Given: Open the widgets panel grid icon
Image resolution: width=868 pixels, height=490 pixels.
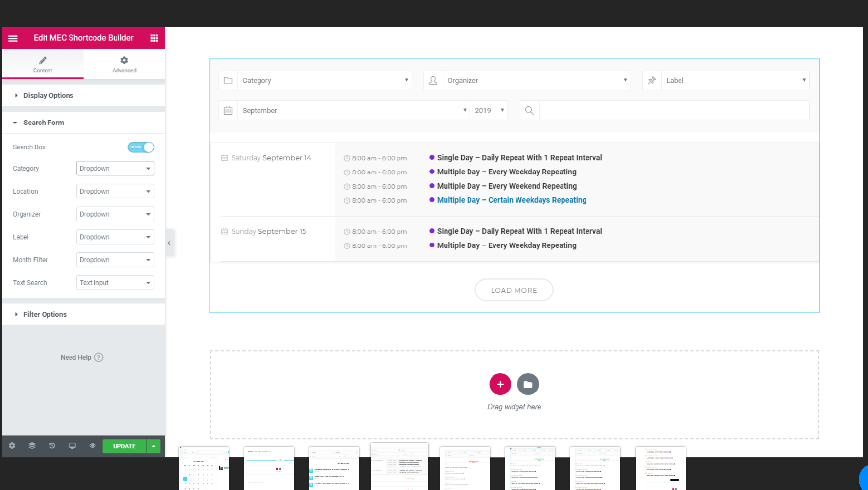Looking at the screenshot, I should coord(154,38).
